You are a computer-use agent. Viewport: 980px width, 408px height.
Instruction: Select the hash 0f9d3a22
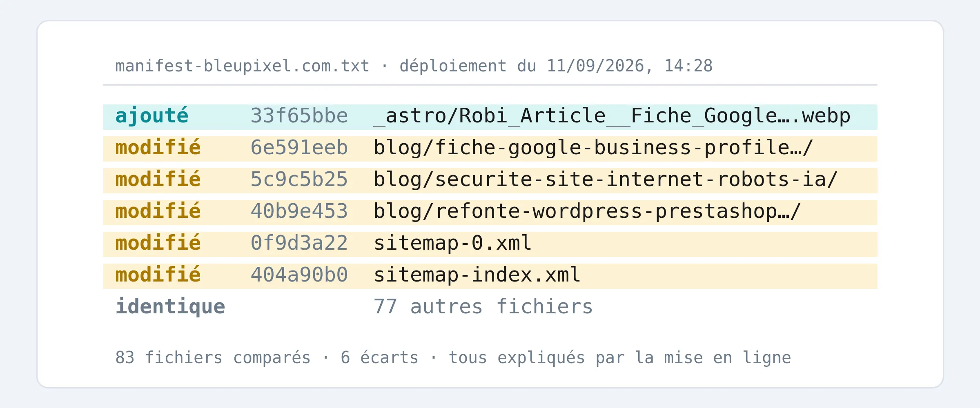(x=299, y=243)
